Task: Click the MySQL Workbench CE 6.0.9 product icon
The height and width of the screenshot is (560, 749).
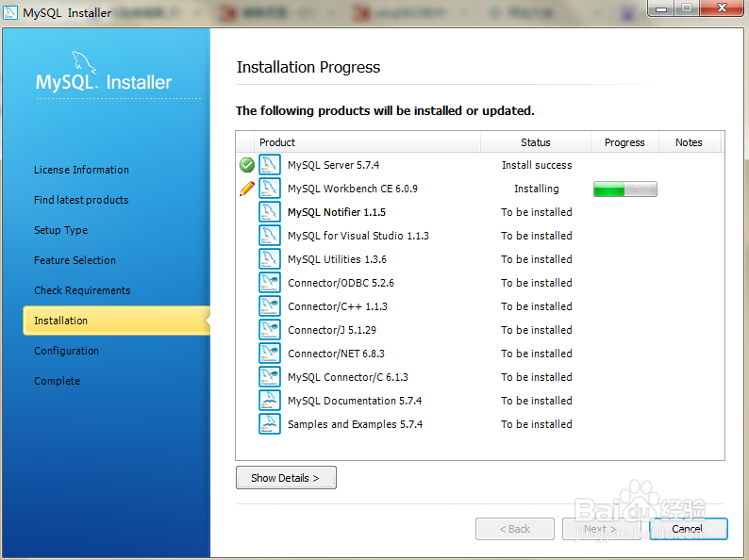Action: [270, 189]
